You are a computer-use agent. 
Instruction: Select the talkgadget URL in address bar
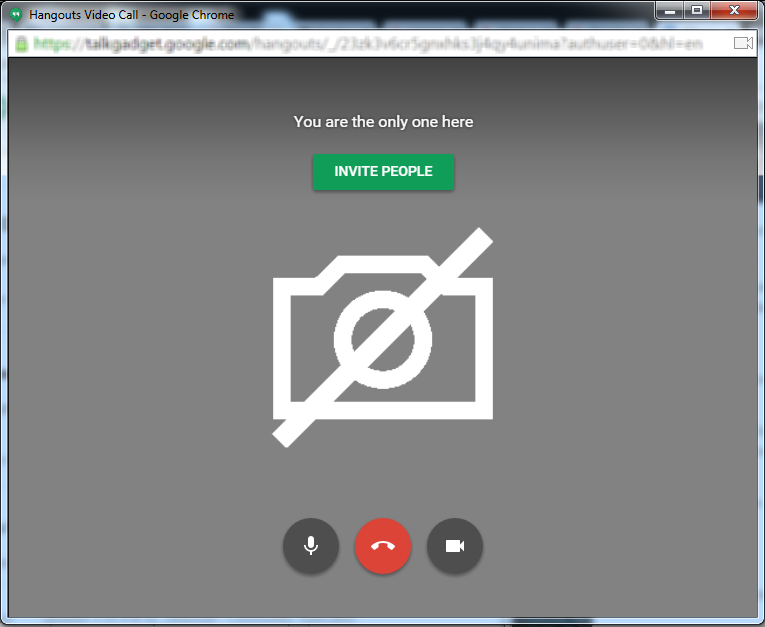tap(368, 44)
